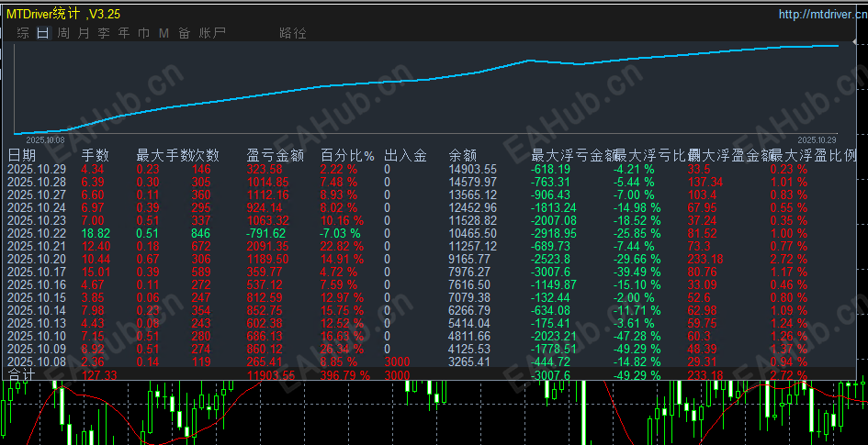The width and height of the screenshot is (868, 445).
Task: Select the 2025.10.10 date cell
Action: (37, 336)
